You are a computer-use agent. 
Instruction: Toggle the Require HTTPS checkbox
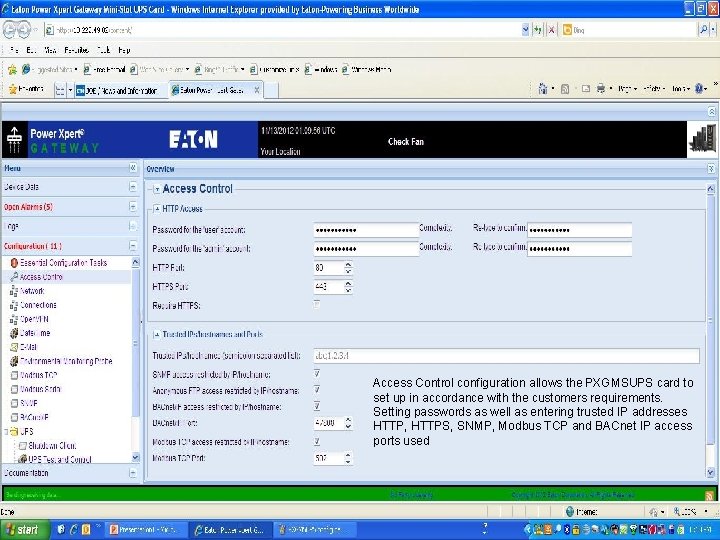pyautogui.click(x=317, y=304)
